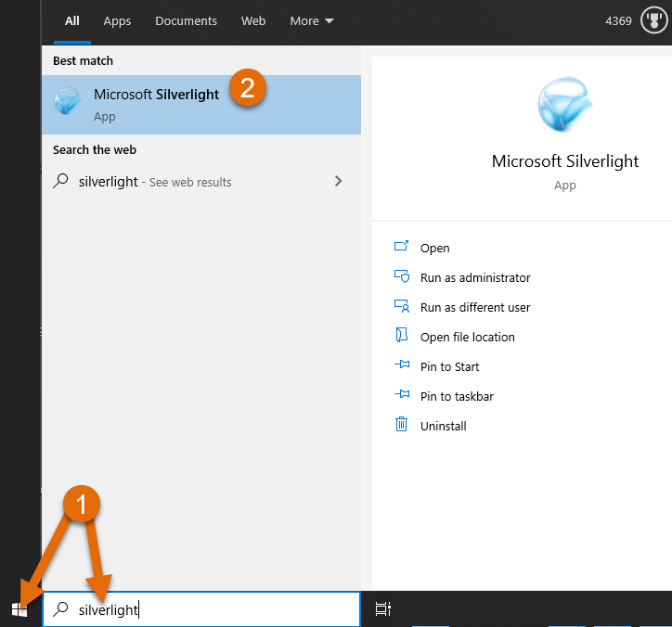Viewport: 672px width, 627px height.
Task: Switch to the All tab
Action: [72, 21]
